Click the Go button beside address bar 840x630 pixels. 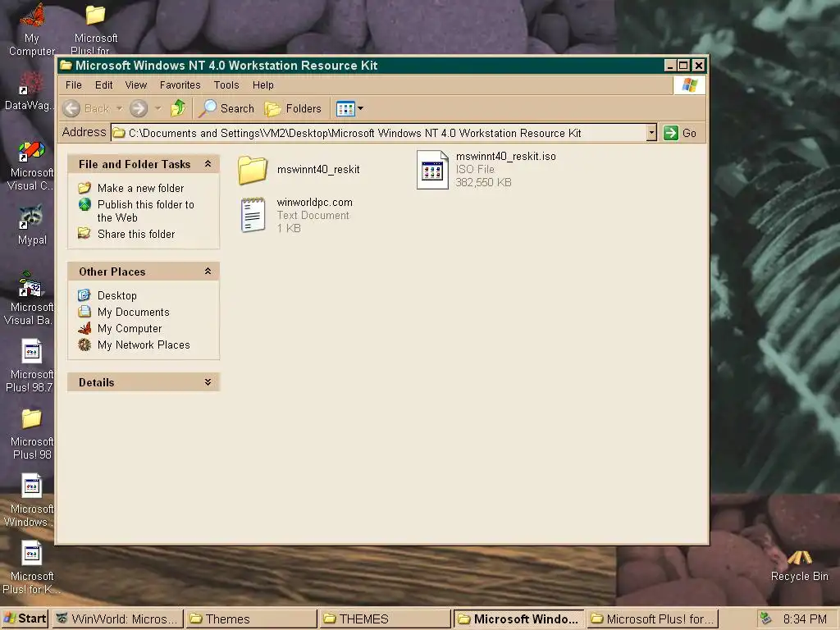tap(680, 133)
